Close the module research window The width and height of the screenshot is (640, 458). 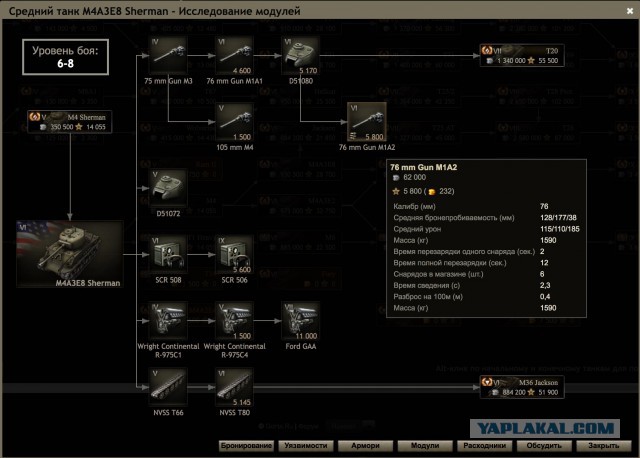630,11
